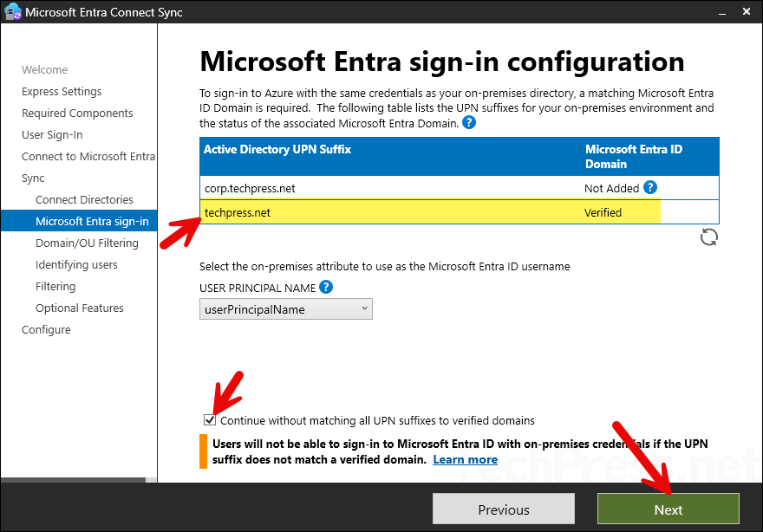Close the Entra Connect Sync window
Viewport: 763px width, 532px height.
click(x=747, y=11)
